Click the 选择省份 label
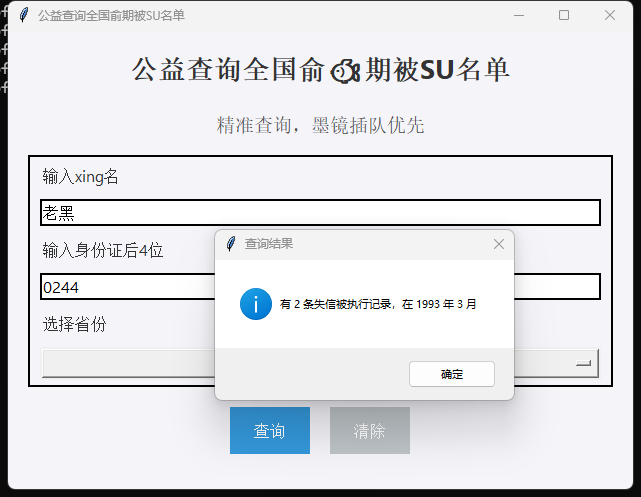Image resolution: width=641 pixels, height=497 pixels. 74,324
